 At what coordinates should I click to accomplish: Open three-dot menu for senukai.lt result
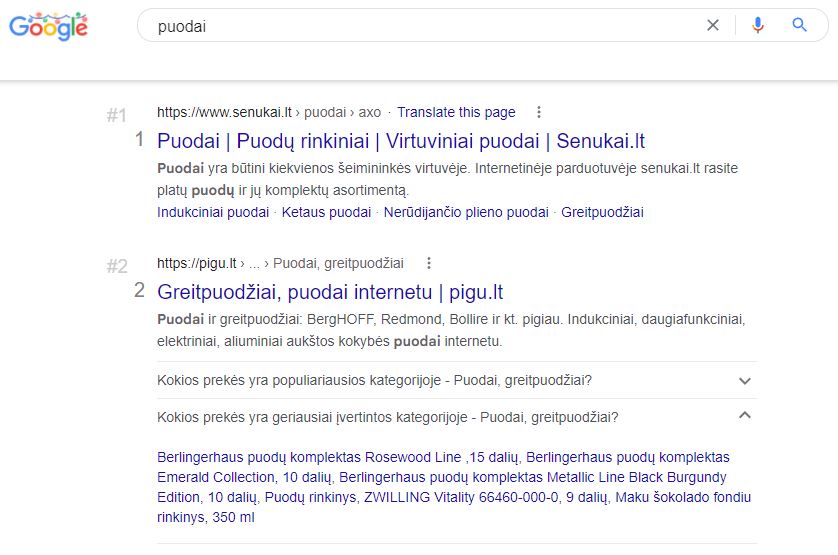(539, 112)
